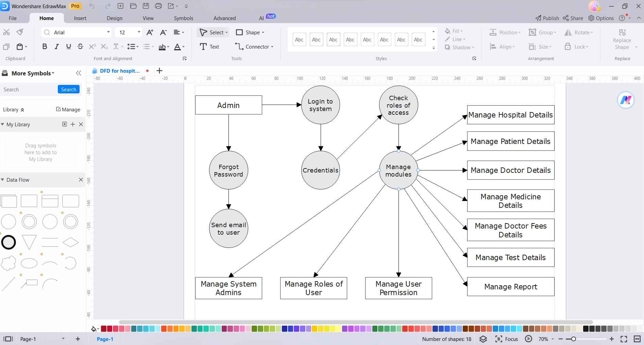Open the font size dropdown
644x345 pixels.
tap(138, 32)
